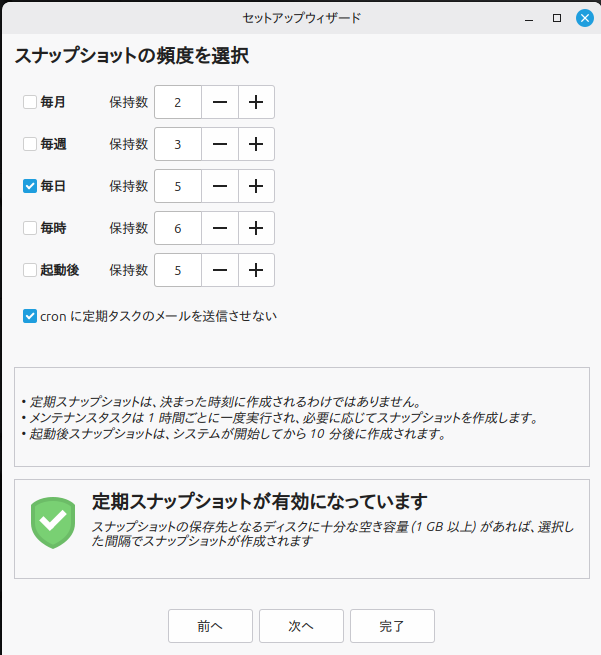This screenshot has width=601, height=655.
Task: Finish the wizard with 完了
Action: point(392,626)
